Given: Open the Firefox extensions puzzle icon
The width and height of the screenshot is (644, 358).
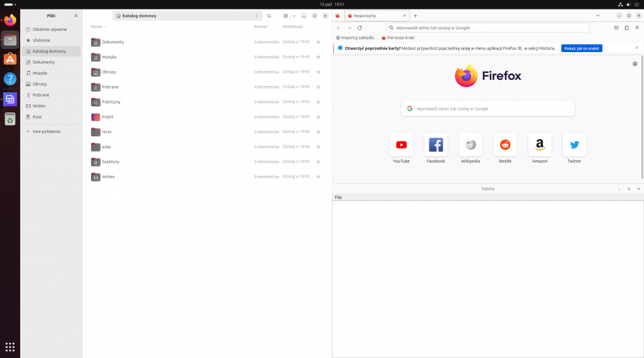Looking at the screenshot, I should (x=626, y=28).
